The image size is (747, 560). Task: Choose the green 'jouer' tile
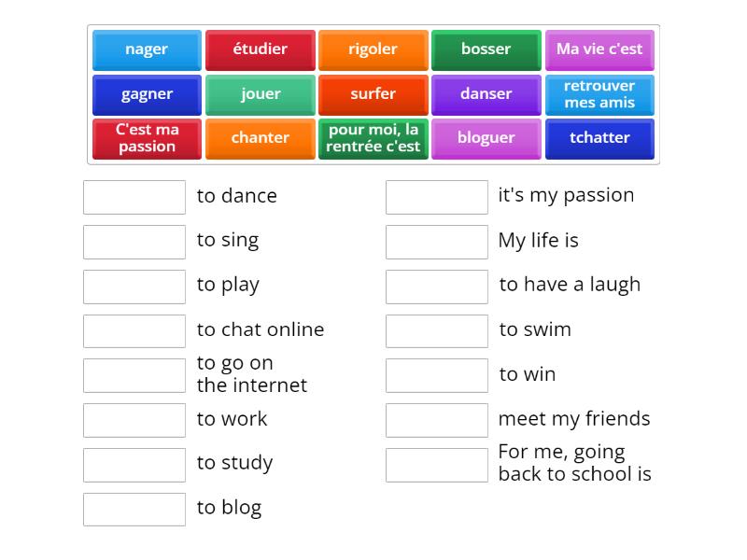click(x=260, y=94)
